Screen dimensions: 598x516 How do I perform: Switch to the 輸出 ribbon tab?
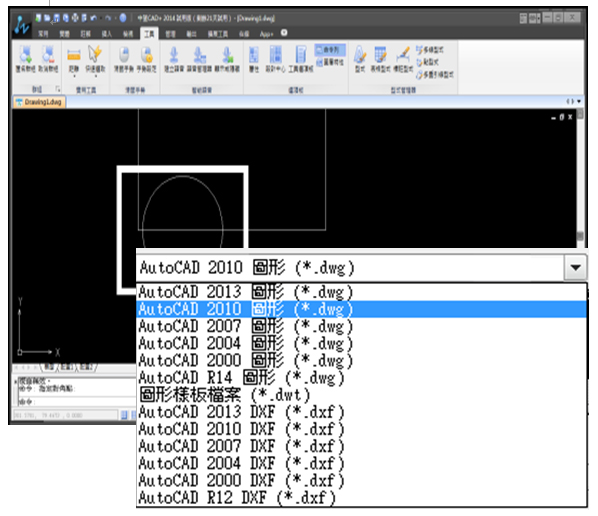pyautogui.click(x=191, y=34)
